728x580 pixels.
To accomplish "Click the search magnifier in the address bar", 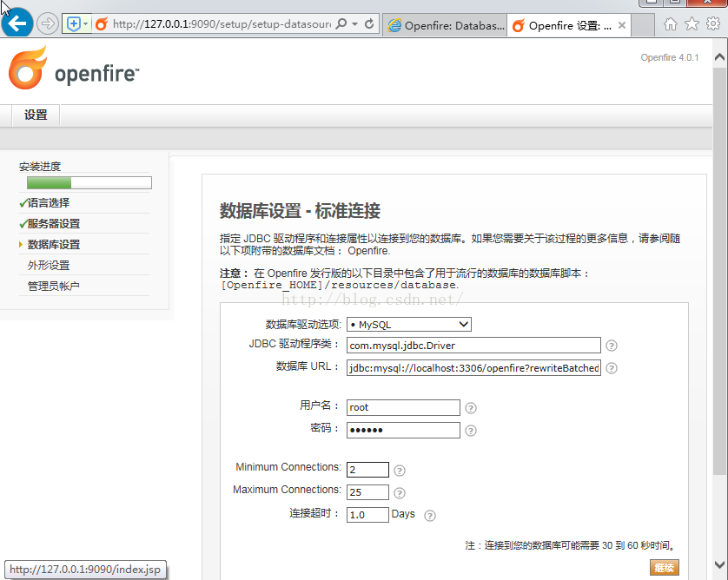I will 341,23.
